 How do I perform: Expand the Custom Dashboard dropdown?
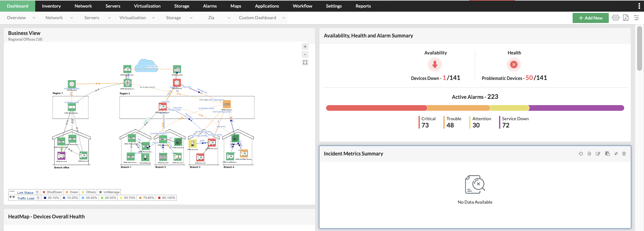click(283, 18)
